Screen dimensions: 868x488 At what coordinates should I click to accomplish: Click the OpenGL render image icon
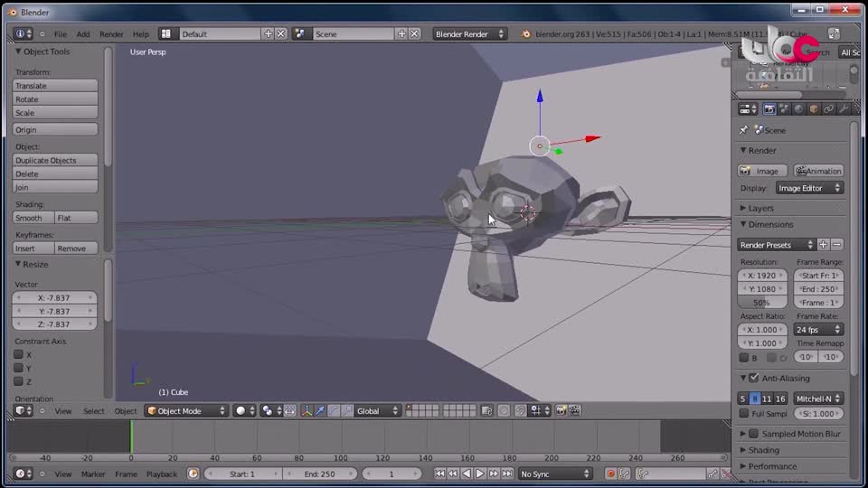[561, 410]
